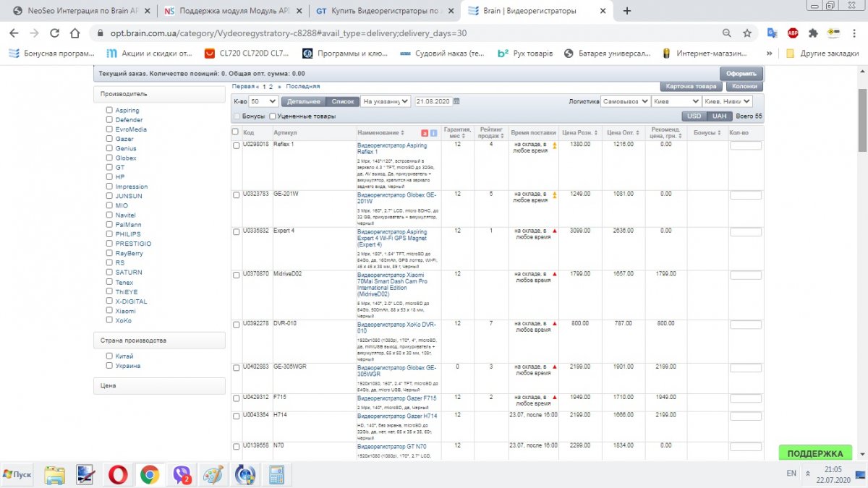
Task: Sort the table by Гарантия, мес column
Action: [457, 133]
